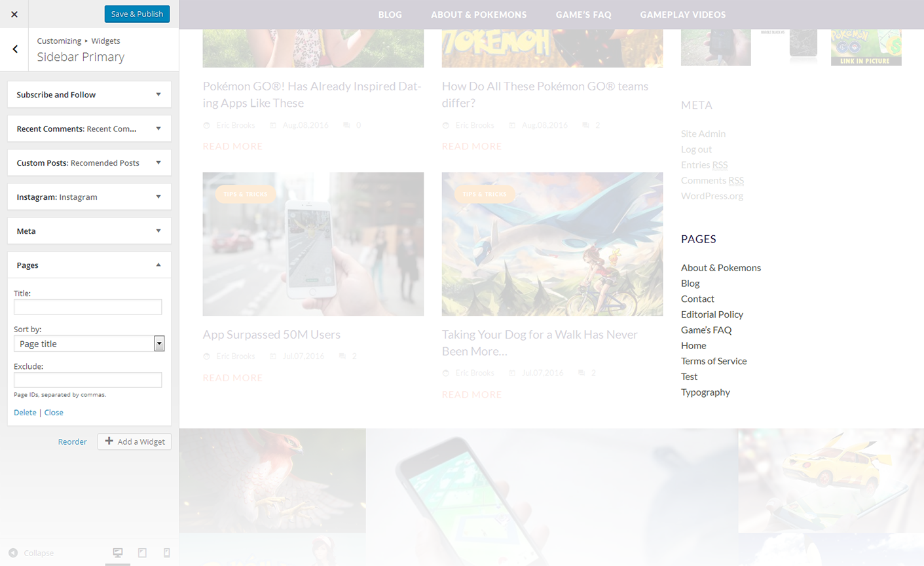Switch to desktop preview device icon
924x566 pixels.
(118, 553)
